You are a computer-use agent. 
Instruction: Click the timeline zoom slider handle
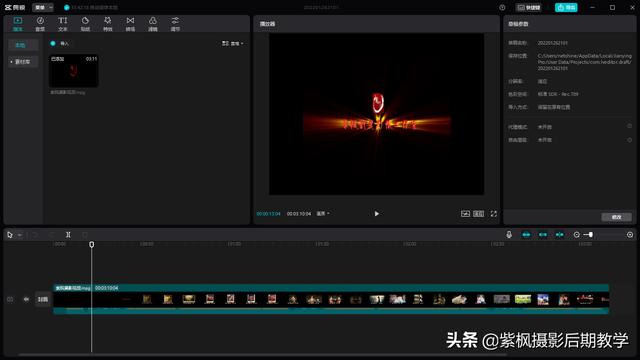[x=591, y=235]
